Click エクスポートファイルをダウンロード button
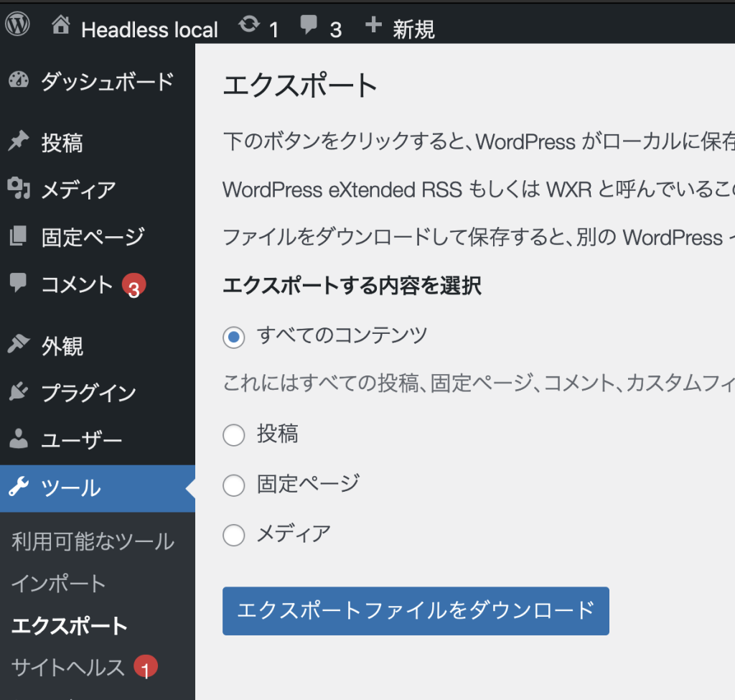735x700 pixels. pos(416,611)
